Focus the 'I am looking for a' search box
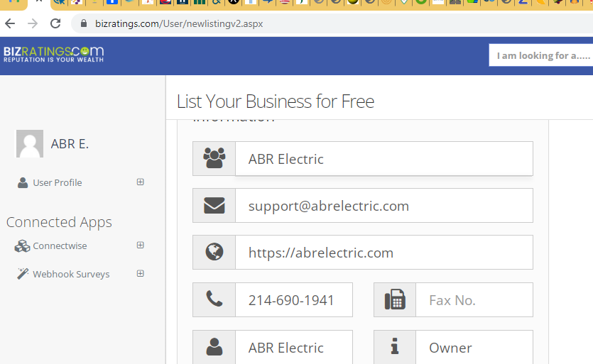 coord(541,55)
